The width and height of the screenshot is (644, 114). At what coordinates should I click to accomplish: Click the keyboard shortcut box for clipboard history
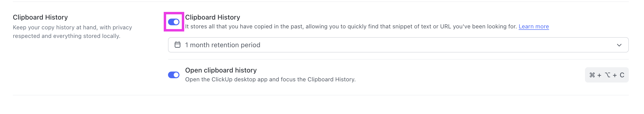[606, 75]
